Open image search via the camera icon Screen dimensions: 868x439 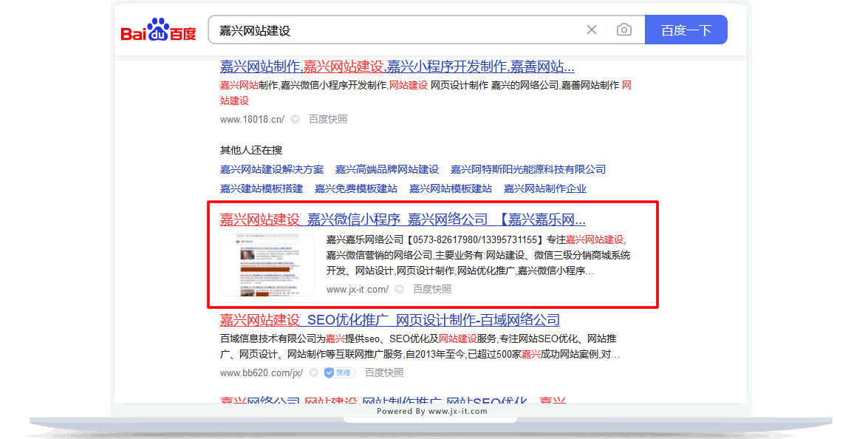(624, 30)
